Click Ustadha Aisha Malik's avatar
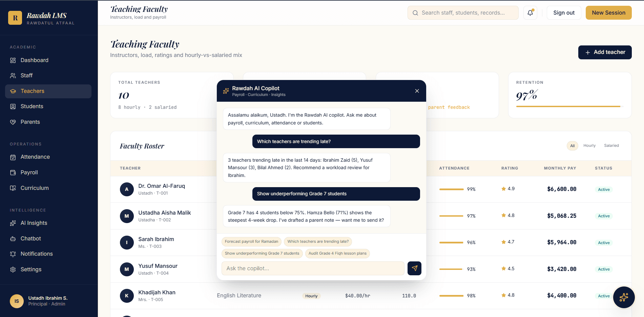This screenshot has width=644, height=317. [127, 216]
